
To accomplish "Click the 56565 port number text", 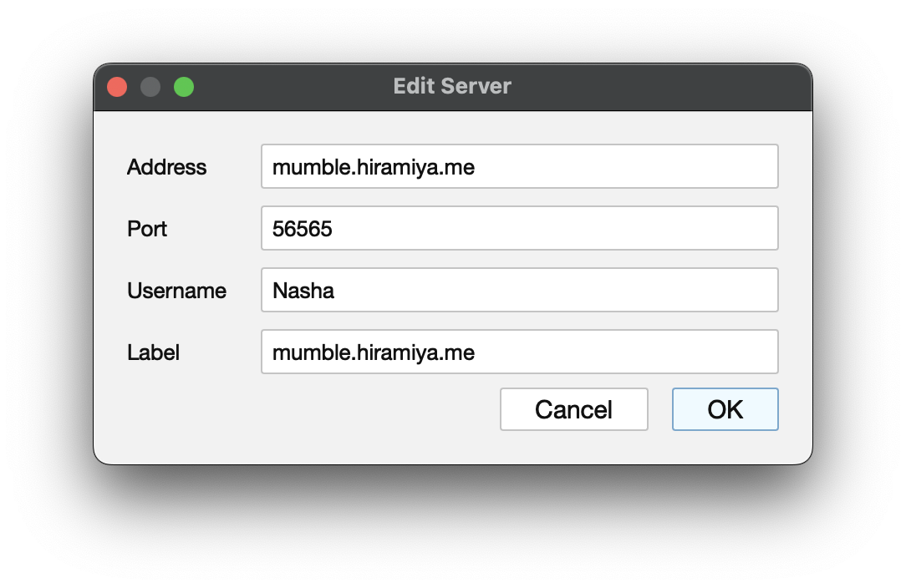I will [303, 229].
